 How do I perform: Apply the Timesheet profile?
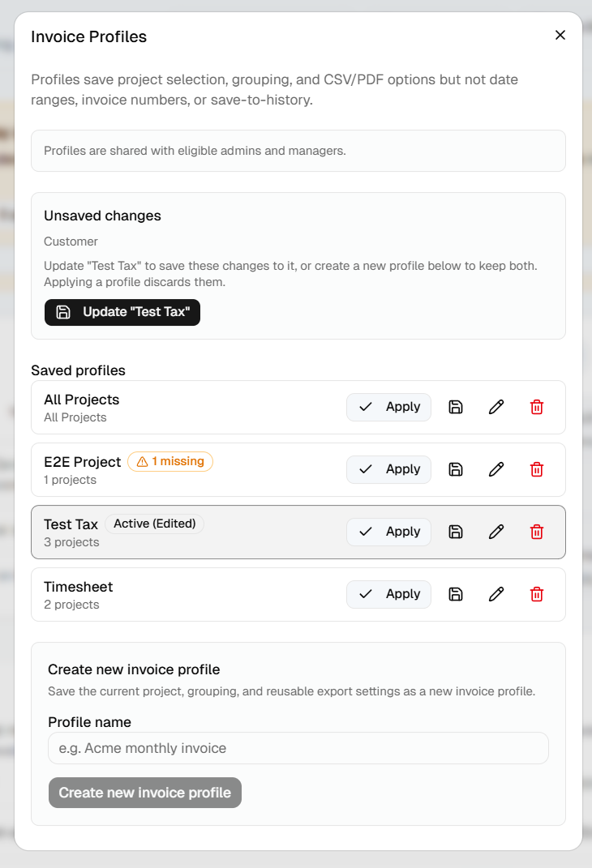(x=388, y=595)
